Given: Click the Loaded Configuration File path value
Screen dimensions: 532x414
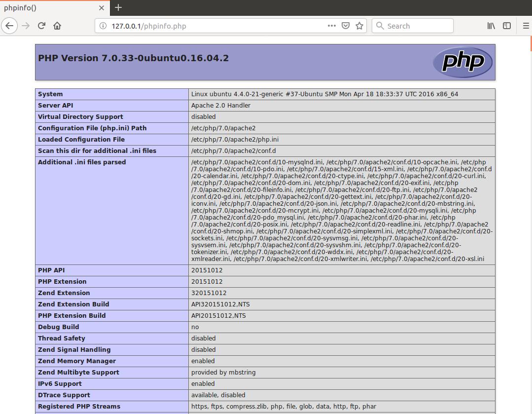Looking at the screenshot, I should (x=235, y=140).
